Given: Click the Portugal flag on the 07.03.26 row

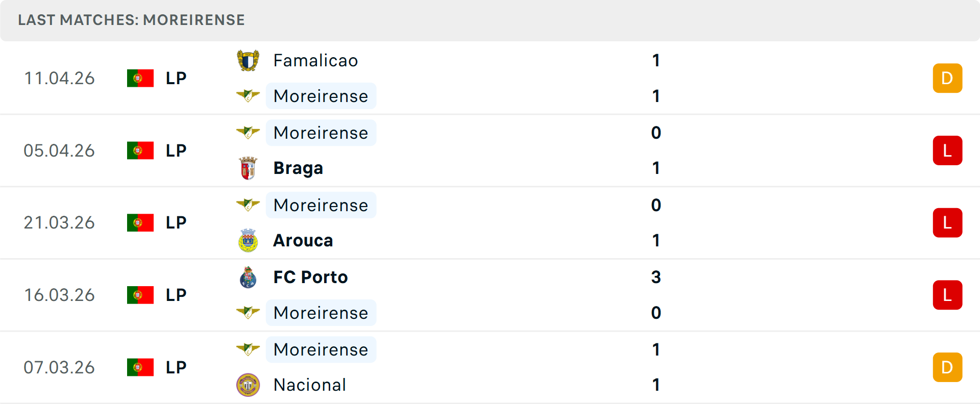Looking at the screenshot, I should click(x=140, y=367).
